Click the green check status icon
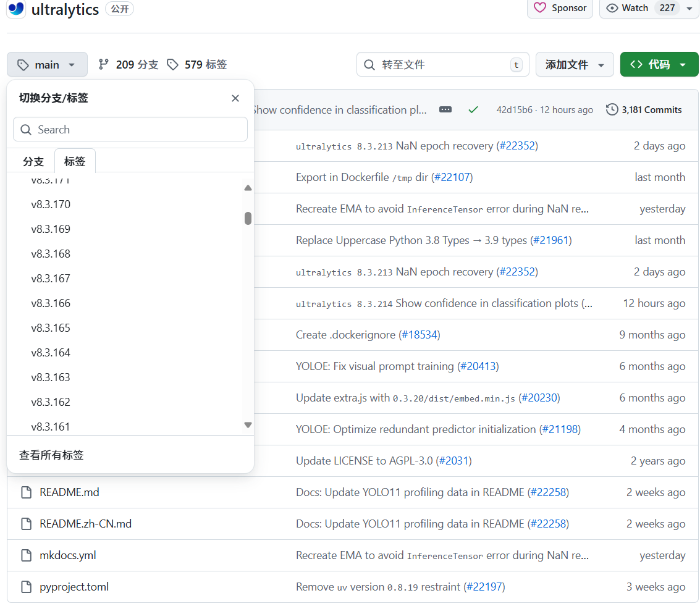This screenshot has height=606, width=700. (473, 109)
